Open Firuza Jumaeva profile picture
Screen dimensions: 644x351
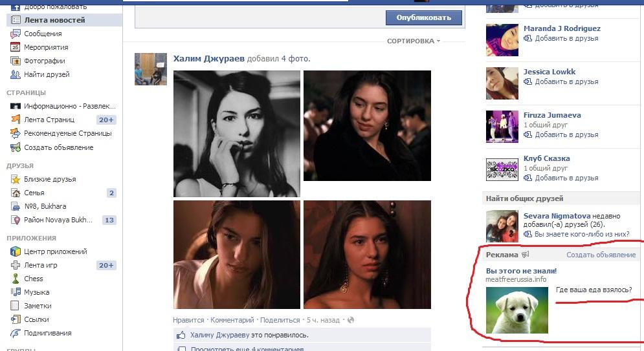point(502,127)
